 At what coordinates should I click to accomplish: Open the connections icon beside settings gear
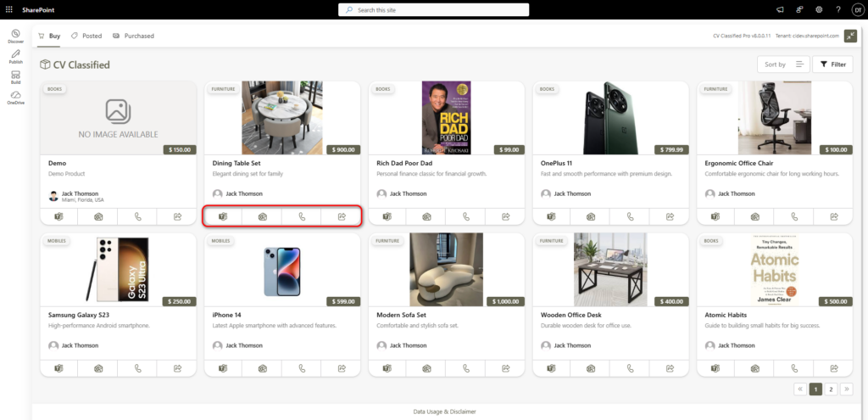[x=799, y=10]
